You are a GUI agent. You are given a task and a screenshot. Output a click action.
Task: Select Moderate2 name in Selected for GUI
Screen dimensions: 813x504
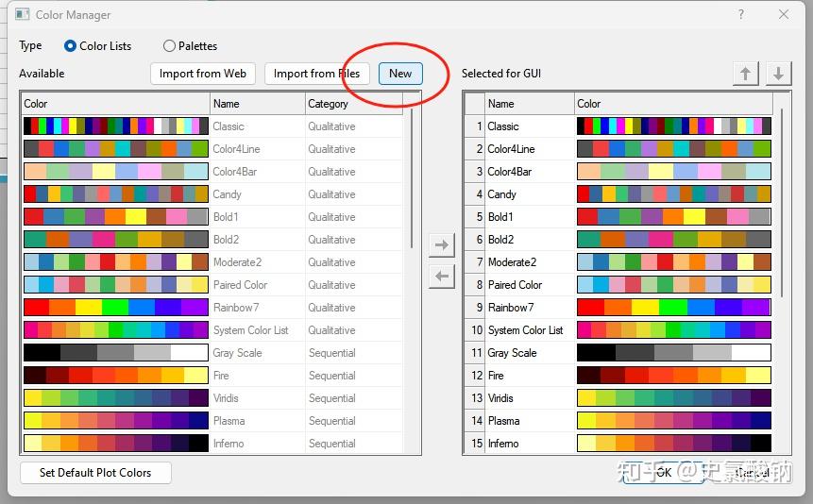[512, 262]
